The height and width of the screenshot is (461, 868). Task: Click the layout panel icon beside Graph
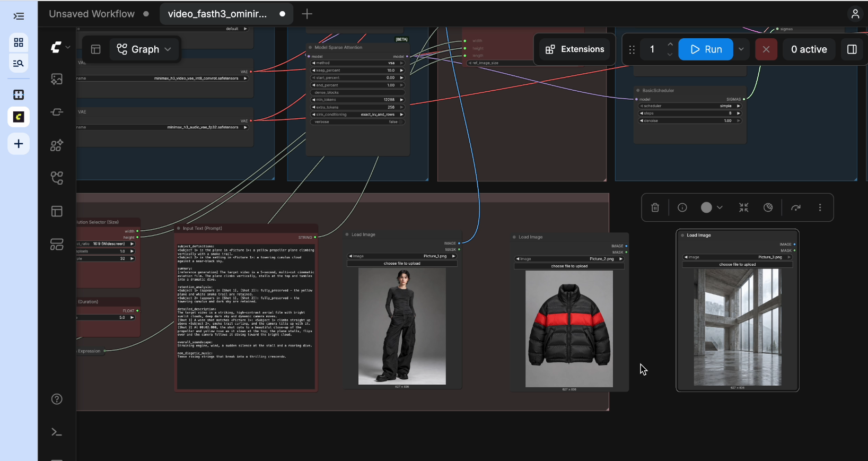[x=96, y=49]
